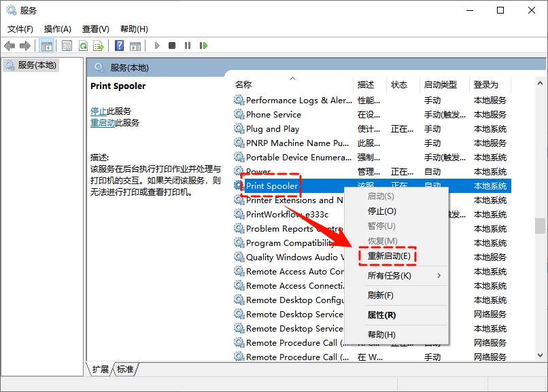Click the 重启动 link in the description pane
The height and width of the screenshot is (392, 548).
tap(103, 123)
